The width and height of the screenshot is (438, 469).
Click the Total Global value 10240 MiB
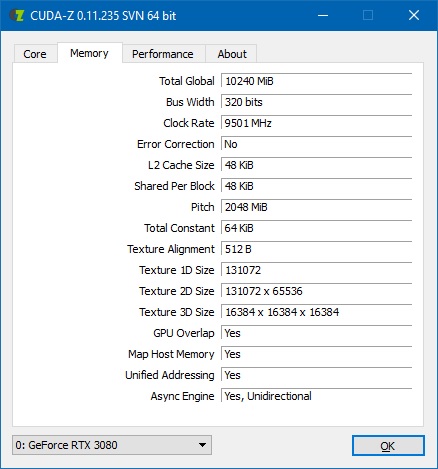point(317,81)
